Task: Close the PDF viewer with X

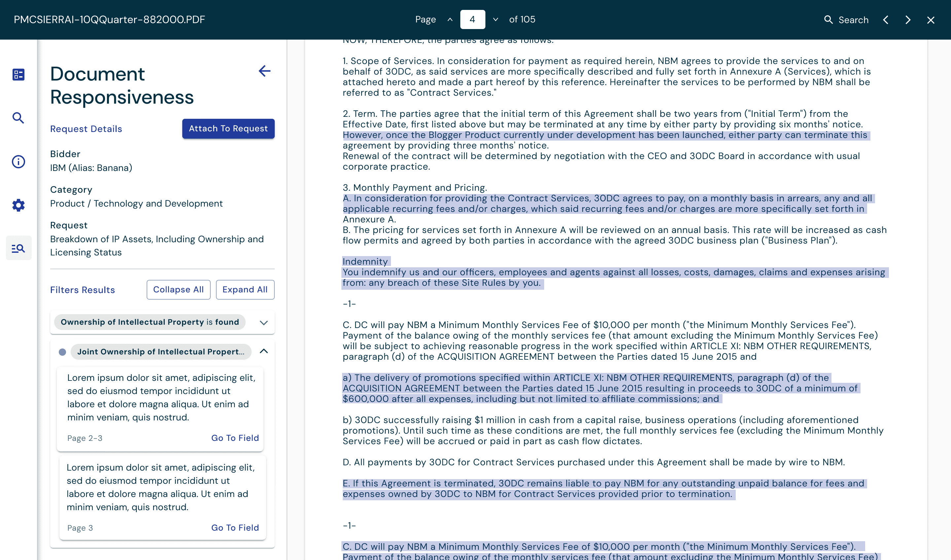Action: click(931, 19)
